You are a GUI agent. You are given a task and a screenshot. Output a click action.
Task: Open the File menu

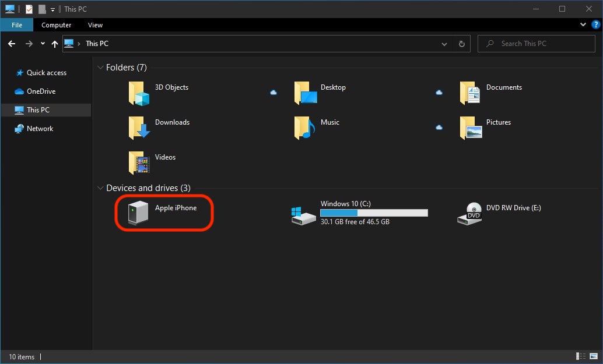(x=17, y=25)
